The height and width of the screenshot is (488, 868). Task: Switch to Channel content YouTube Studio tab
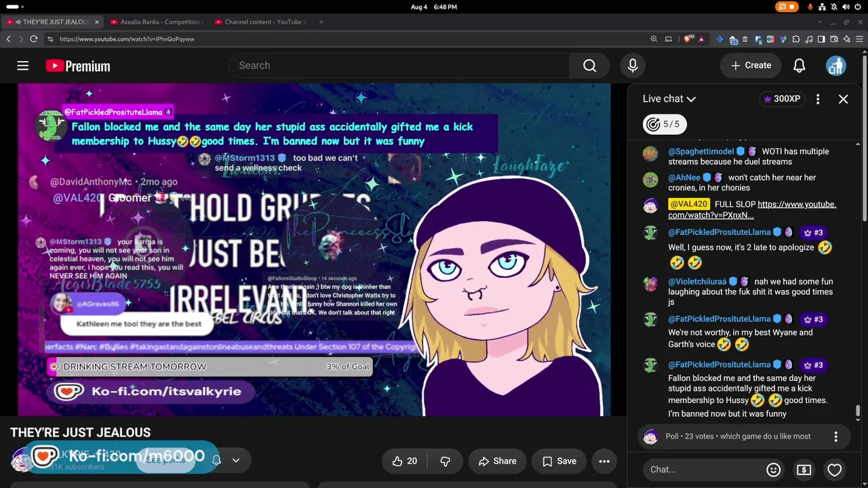pos(261,22)
